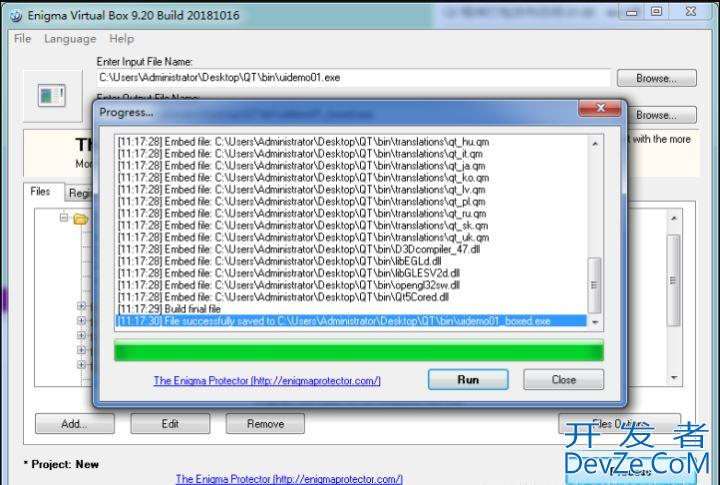The image size is (720, 485).
Task: Click the yellow root folder icon in tree
Action: pos(80,219)
